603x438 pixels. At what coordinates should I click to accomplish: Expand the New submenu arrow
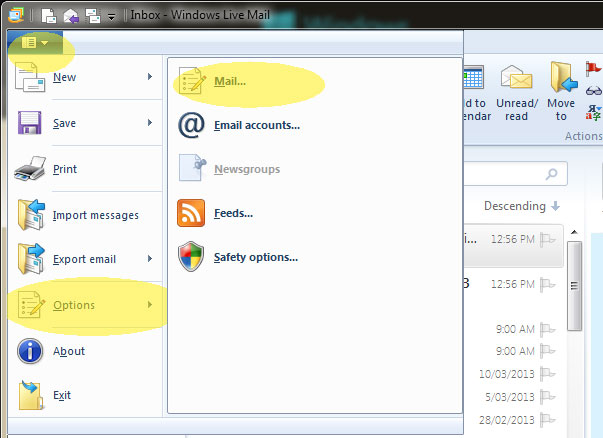tap(150, 77)
